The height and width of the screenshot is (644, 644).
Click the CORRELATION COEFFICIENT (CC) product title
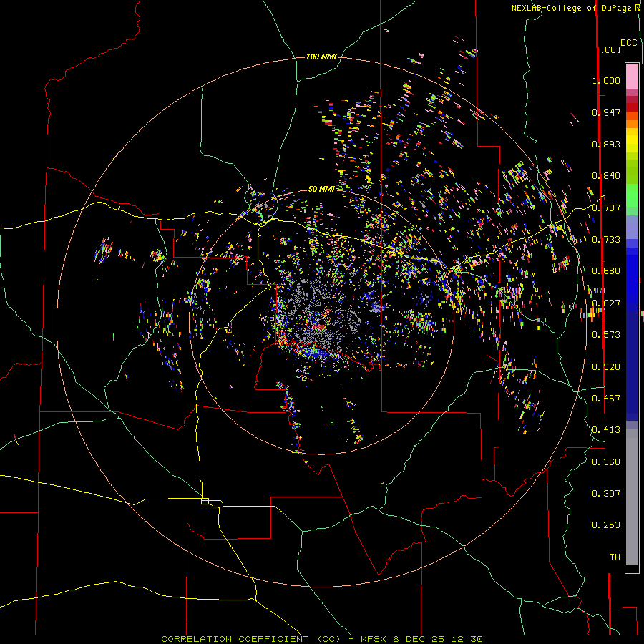(x=251, y=639)
